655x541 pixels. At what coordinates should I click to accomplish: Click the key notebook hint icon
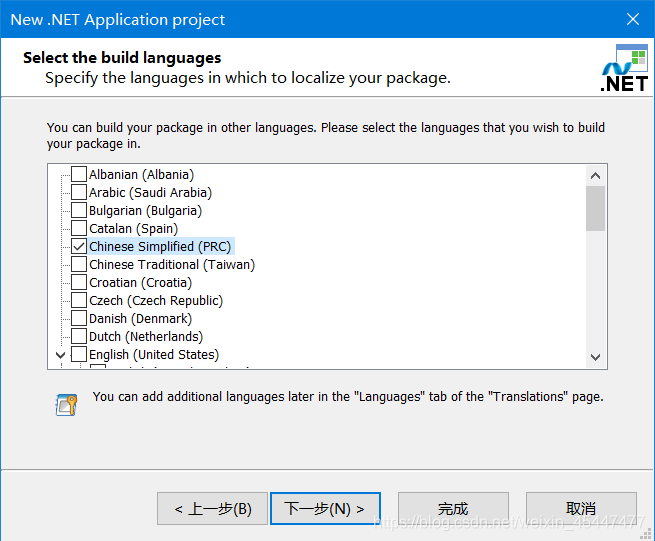(x=66, y=405)
